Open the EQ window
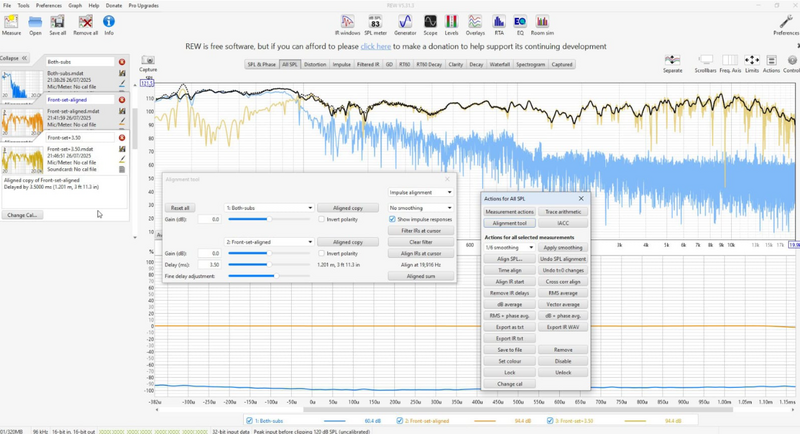Viewport: 800px width, 434px height. (520, 25)
